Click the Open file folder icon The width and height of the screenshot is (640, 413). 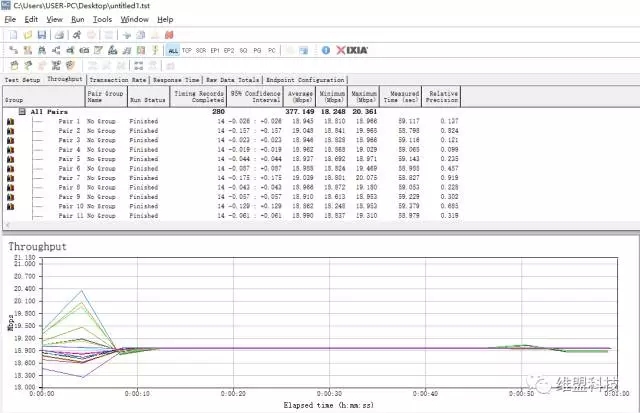click(x=27, y=34)
